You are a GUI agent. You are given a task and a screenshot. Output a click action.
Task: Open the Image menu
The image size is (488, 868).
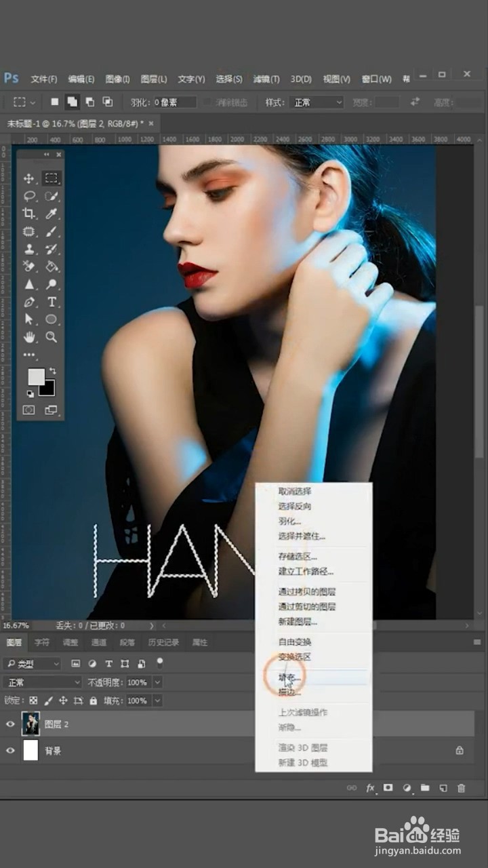click(x=117, y=79)
